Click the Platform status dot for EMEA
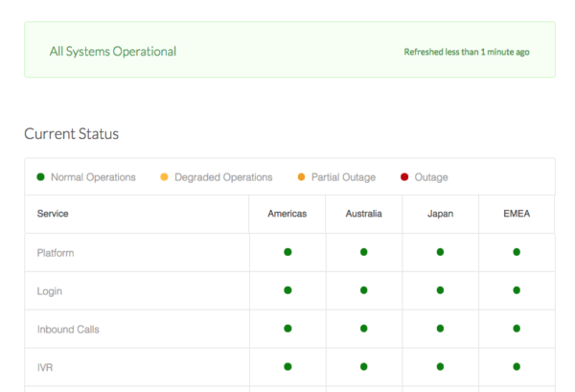Viewport: 575px width, 392px height. tap(517, 252)
